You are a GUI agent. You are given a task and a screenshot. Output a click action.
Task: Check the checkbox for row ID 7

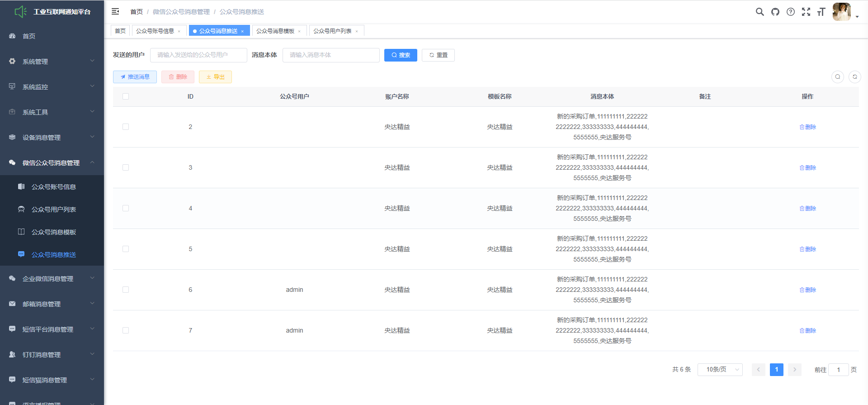click(x=126, y=330)
